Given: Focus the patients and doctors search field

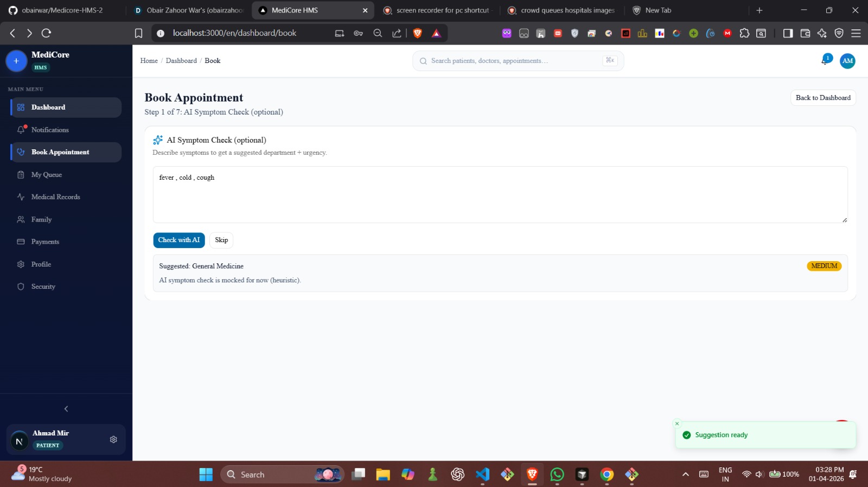Looking at the screenshot, I should click(x=518, y=61).
